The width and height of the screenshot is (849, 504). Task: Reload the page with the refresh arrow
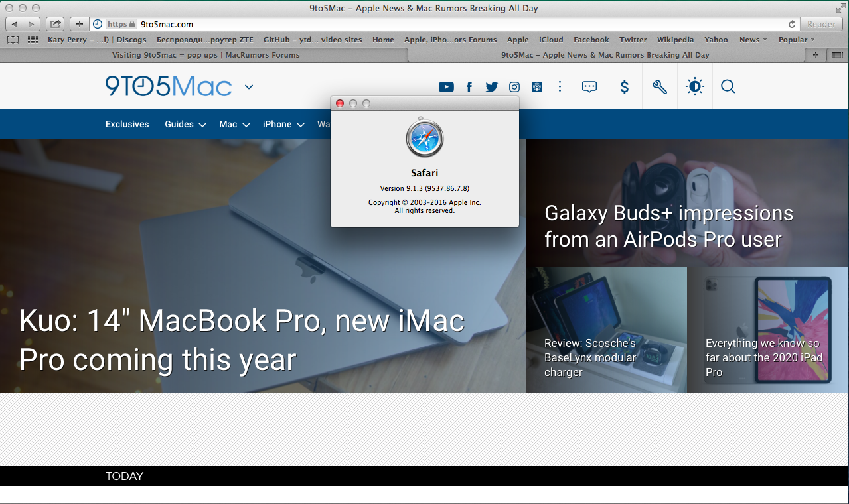791,24
